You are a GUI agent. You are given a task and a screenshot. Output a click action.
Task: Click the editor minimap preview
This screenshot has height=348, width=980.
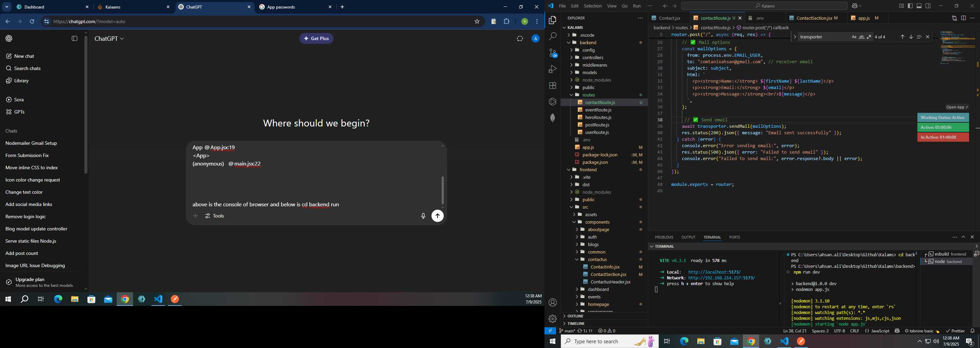(x=957, y=48)
